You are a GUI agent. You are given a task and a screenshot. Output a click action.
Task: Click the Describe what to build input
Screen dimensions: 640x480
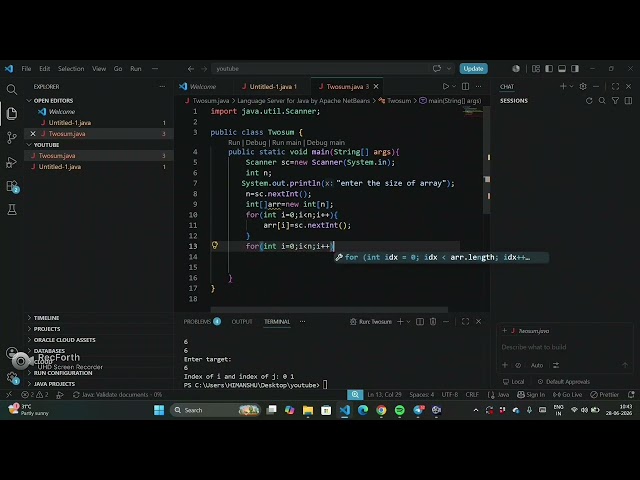click(565, 347)
